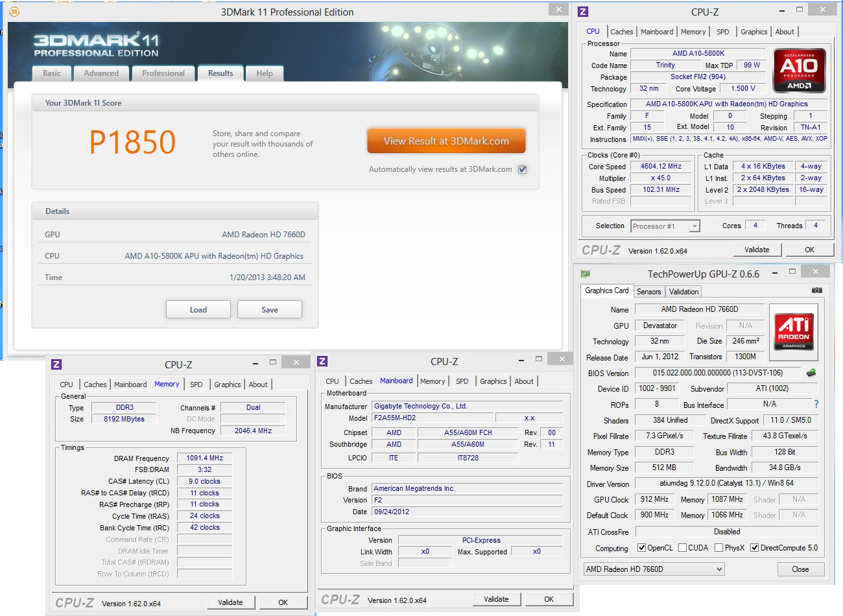Click the multiplier value x 45.0

661,178
